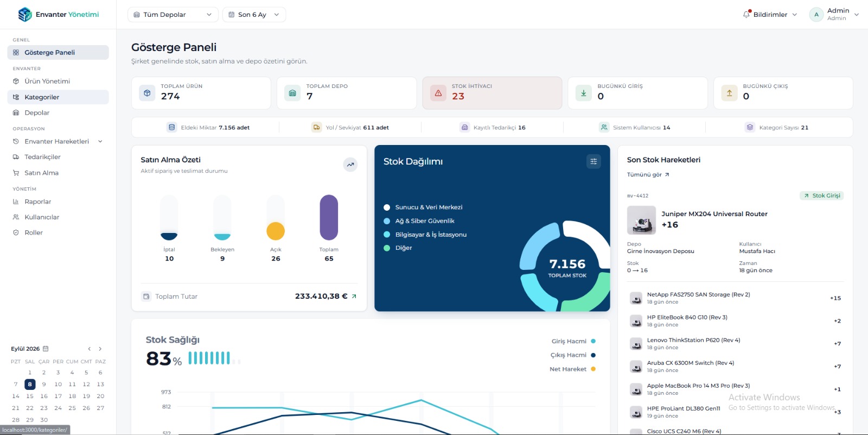Screen dimensions: 868x435
Task: Select day 8 in calendar
Action: 30,384
